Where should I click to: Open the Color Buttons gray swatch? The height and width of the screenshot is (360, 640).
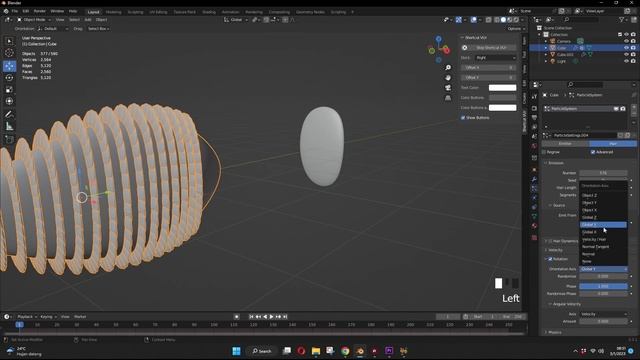coord(502,98)
